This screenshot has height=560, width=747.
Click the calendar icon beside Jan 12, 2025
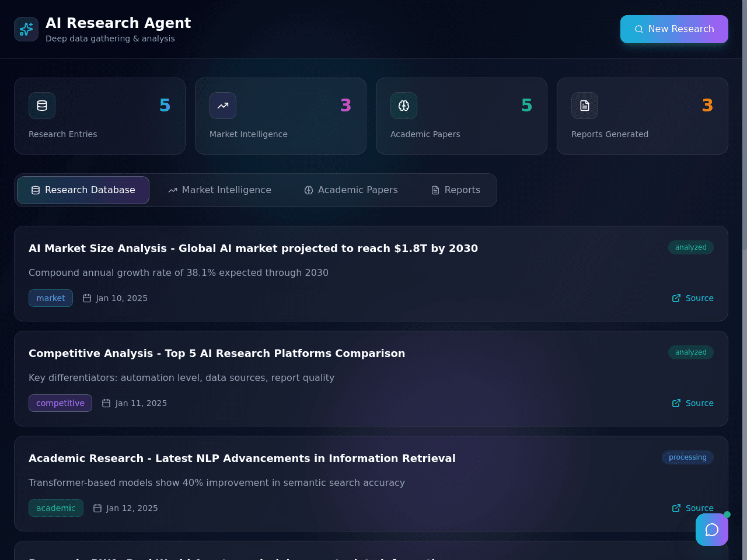pyautogui.click(x=97, y=508)
